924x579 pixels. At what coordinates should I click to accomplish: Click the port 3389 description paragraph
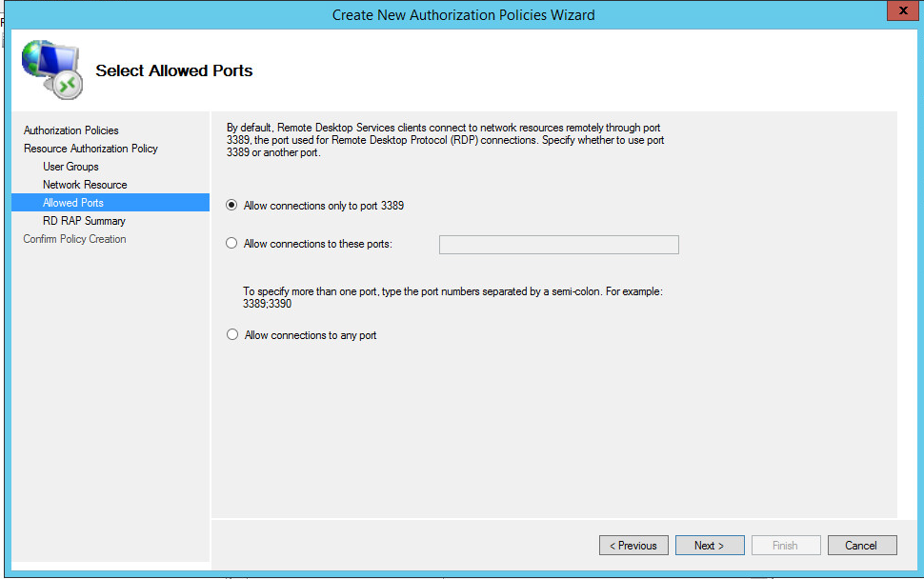click(445, 140)
